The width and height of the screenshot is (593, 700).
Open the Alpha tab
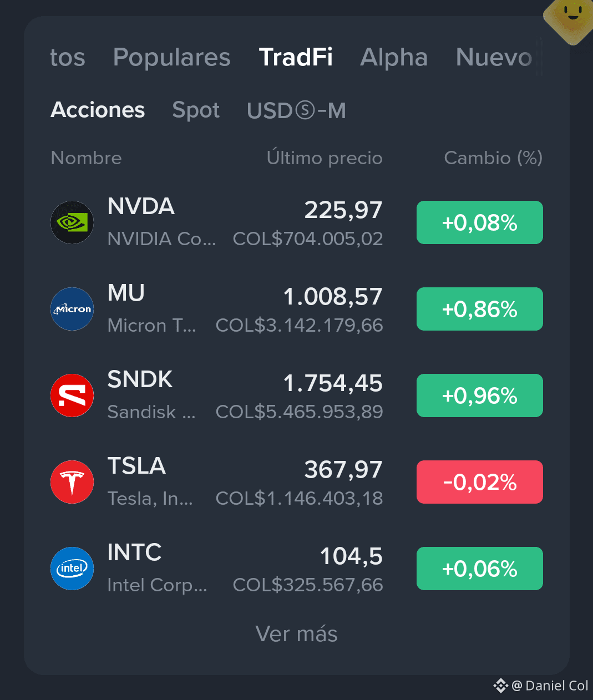394,57
